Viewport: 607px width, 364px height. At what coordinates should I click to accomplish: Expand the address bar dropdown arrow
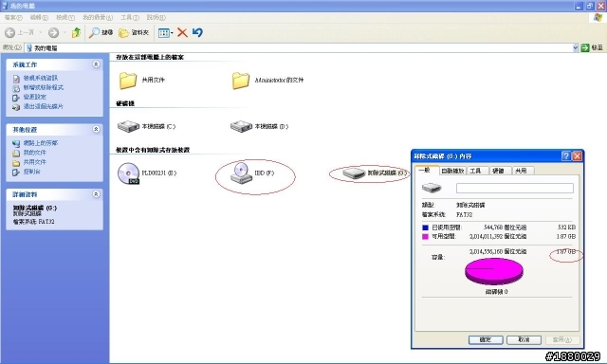(576, 47)
